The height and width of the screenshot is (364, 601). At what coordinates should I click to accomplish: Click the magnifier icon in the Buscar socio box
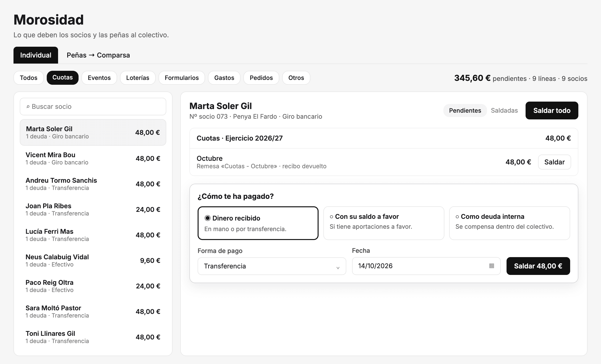28,106
